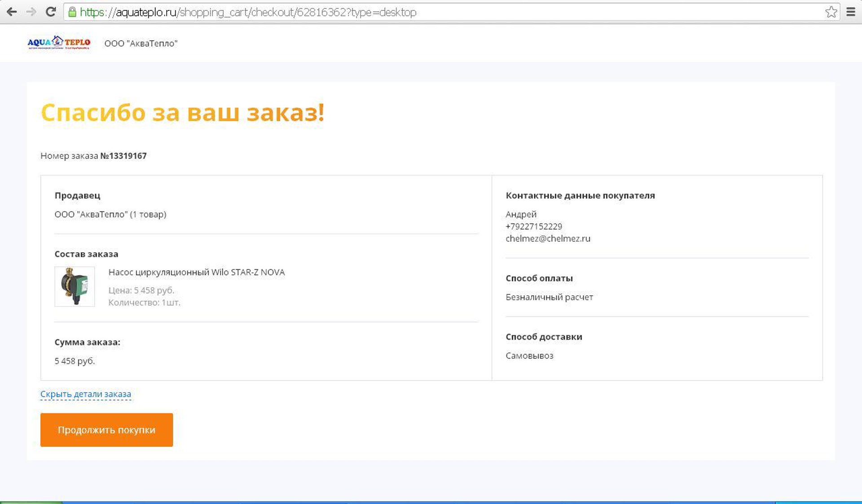This screenshot has width=862, height=504.
Task: Click email chelmez@chelmez.ru
Action: click(548, 238)
